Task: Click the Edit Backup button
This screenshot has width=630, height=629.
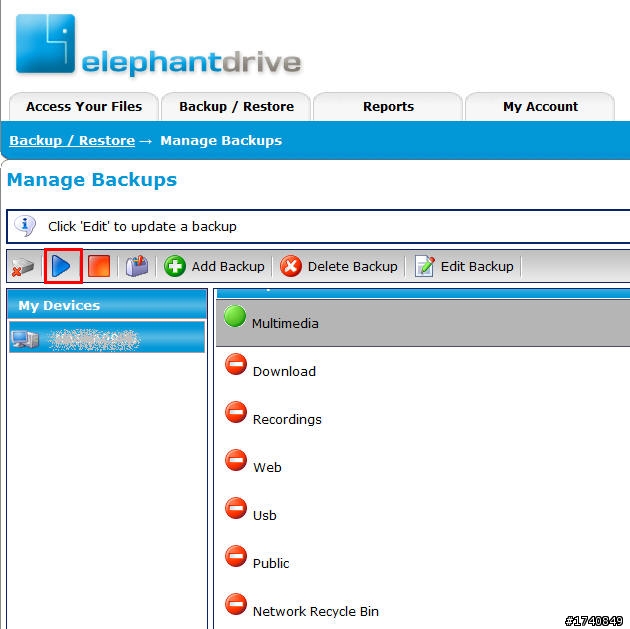Action: click(x=464, y=266)
